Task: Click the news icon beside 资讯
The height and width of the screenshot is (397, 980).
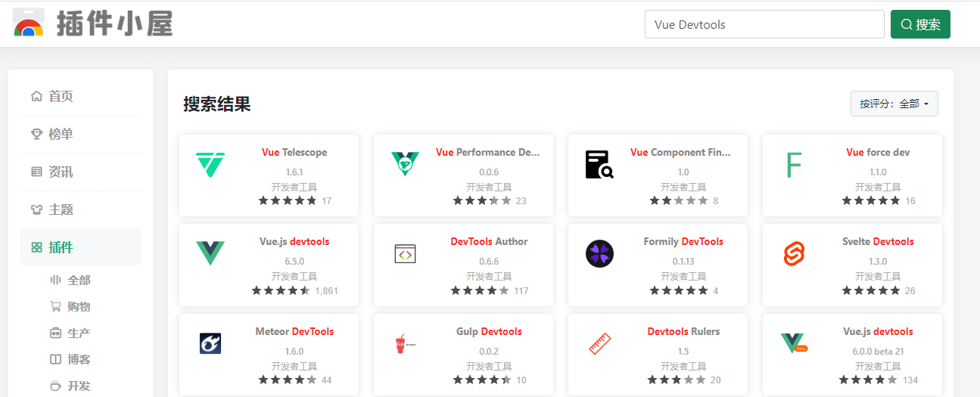Action: pos(36,172)
